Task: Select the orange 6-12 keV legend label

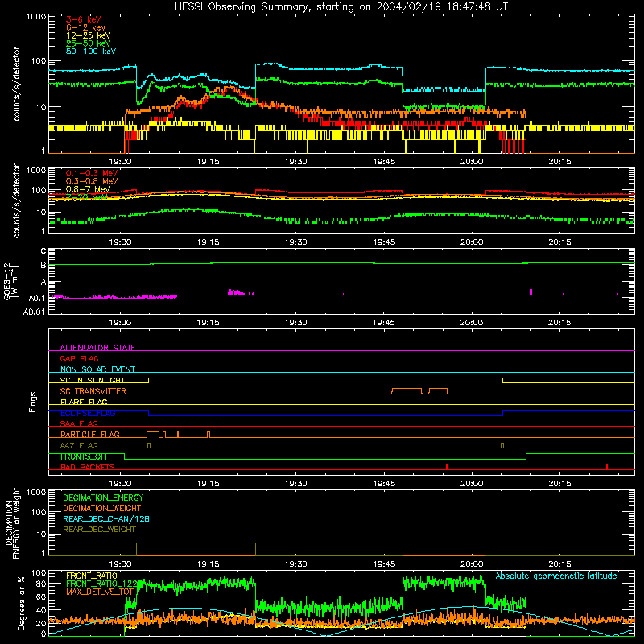Action: [86, 27]
